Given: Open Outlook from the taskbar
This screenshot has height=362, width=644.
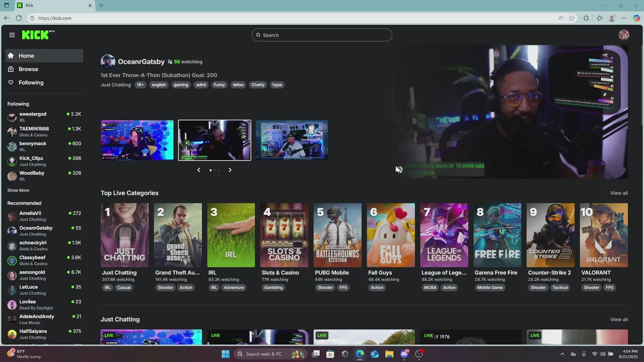Looking at the screenshot, I should click(374, 354).
